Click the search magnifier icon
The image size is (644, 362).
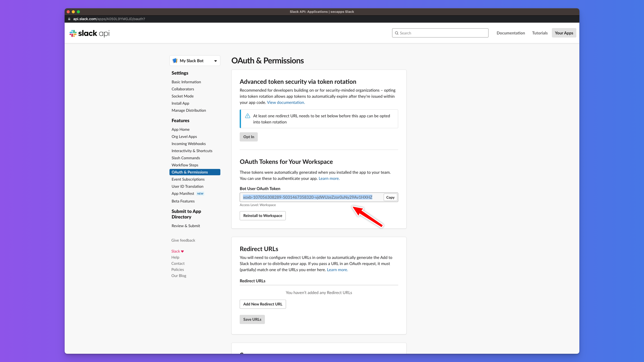pyautogui.click(x=397, y=33)
